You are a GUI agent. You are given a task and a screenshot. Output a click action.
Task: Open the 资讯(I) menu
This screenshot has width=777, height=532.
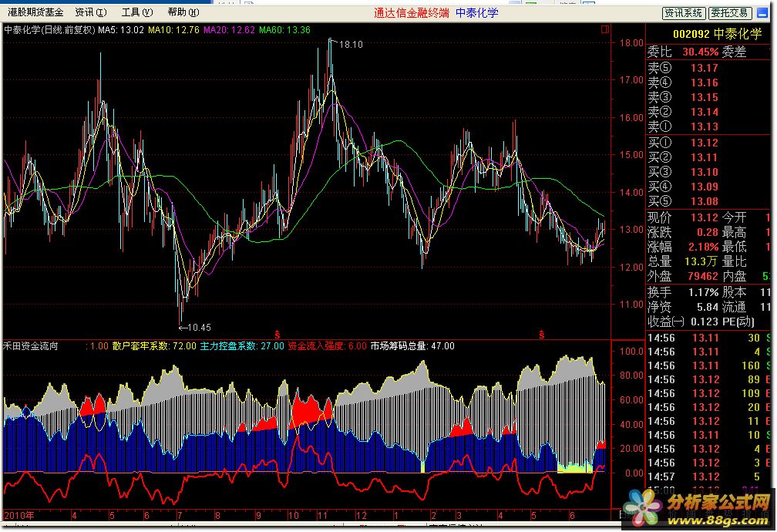pyautogui.click(x=91, y=12)
